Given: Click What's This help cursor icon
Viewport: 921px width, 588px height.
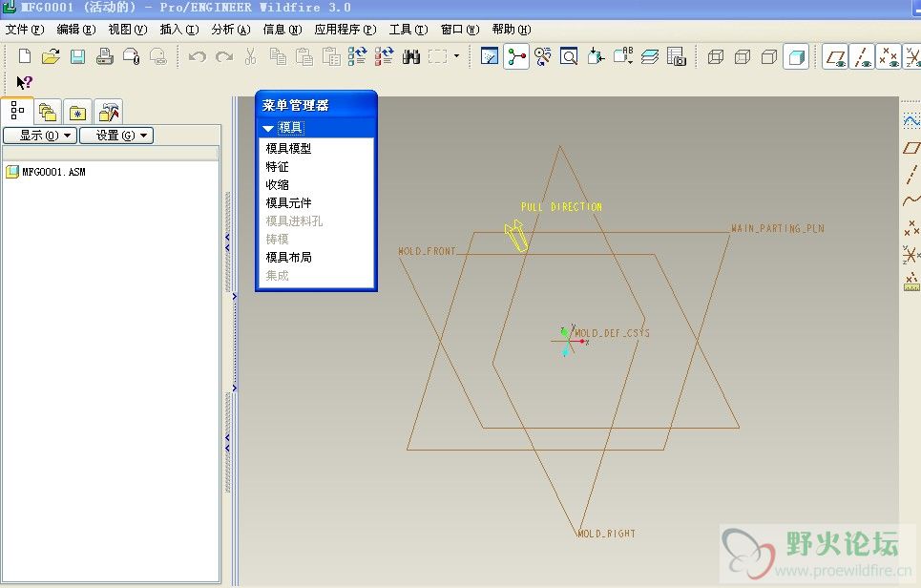Looking at the screenshot, I should (24, 83).
